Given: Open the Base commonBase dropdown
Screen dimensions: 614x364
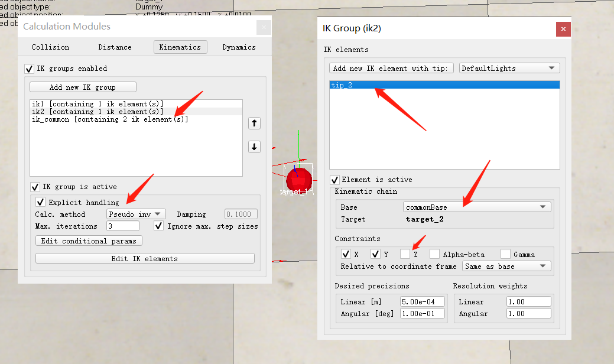Looking at the screenshot, I should [x=477, y=207].
